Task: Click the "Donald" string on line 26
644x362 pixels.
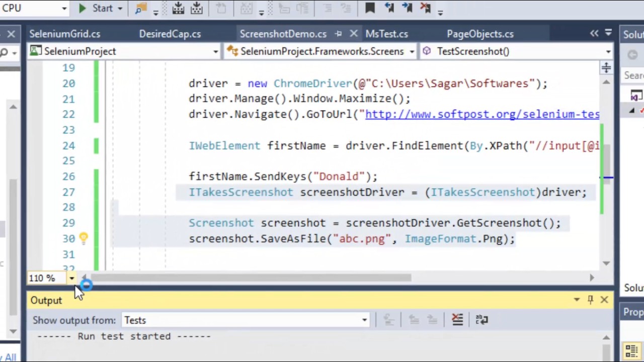Action: 339,176
